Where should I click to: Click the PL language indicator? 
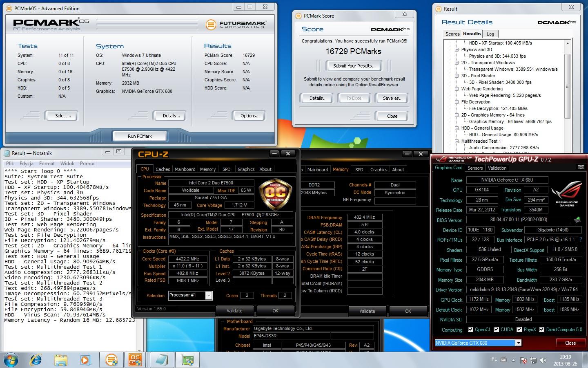494,359
